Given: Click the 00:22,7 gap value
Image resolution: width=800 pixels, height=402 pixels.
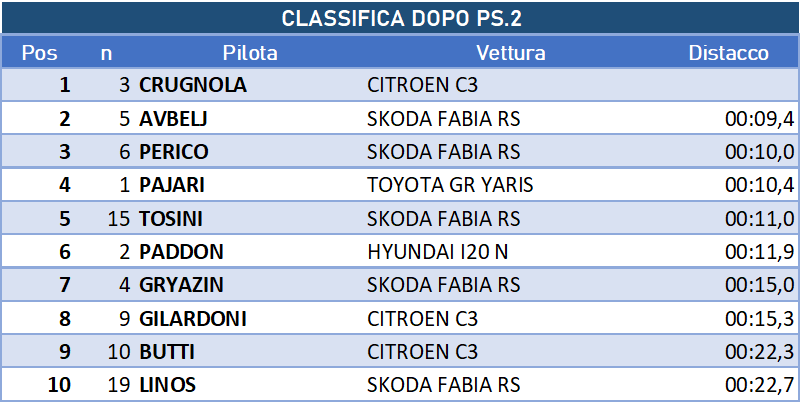Looking at the screenshot, I should click(x=760, y=385).
